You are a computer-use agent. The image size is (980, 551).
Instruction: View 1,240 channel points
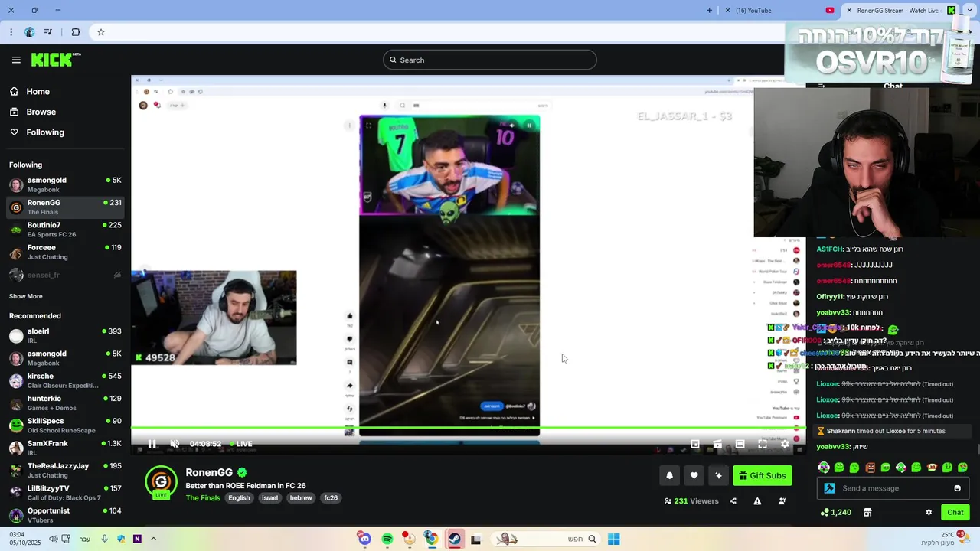tap(835, 513)
